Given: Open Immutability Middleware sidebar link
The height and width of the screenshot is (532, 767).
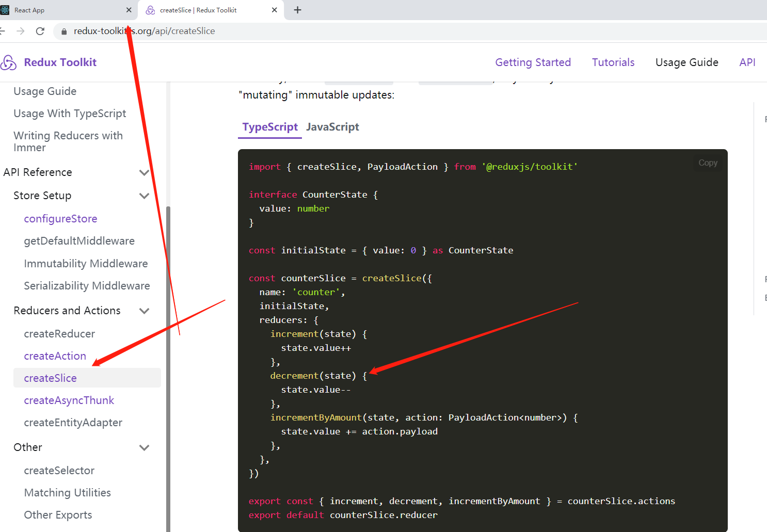Looking at the screenshot, I should [86, 264].
